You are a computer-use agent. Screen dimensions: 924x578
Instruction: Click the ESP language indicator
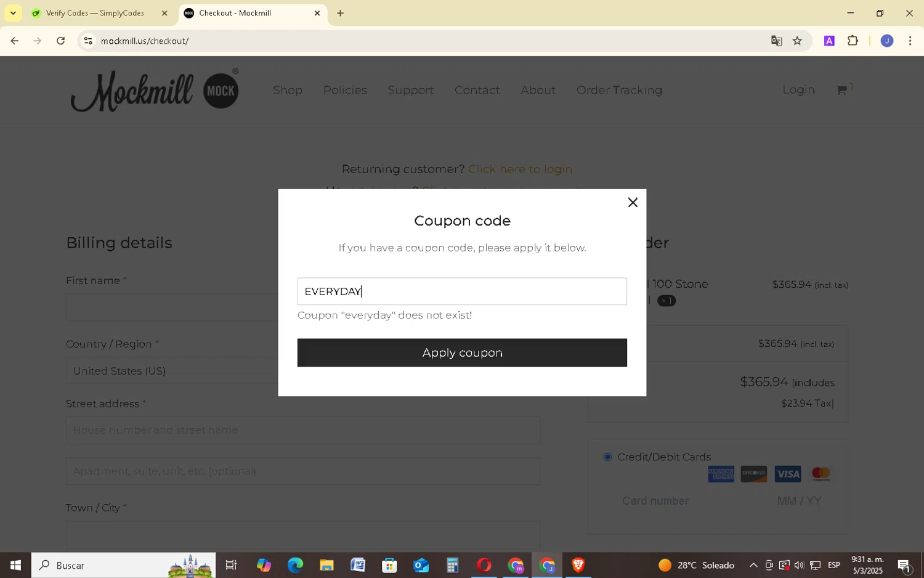coord(834,565)
